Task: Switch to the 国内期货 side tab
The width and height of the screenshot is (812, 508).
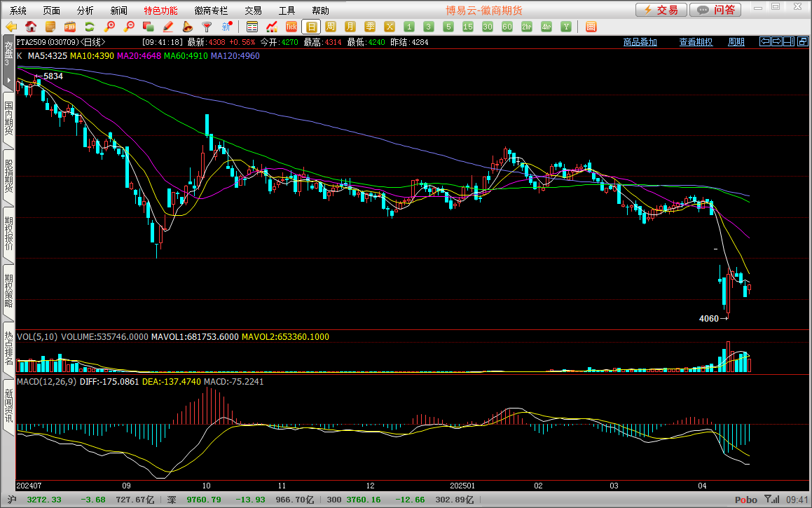Action: (8, 119)
